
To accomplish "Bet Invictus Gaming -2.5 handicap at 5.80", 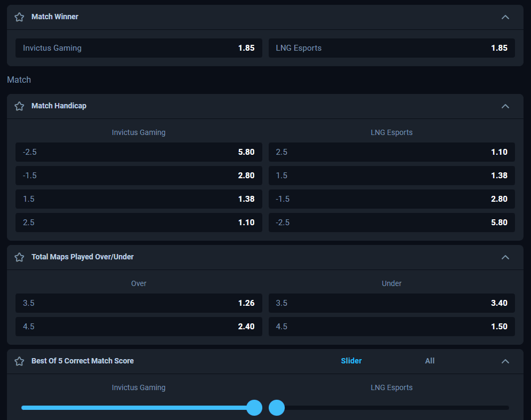I will tap(138, 152).
